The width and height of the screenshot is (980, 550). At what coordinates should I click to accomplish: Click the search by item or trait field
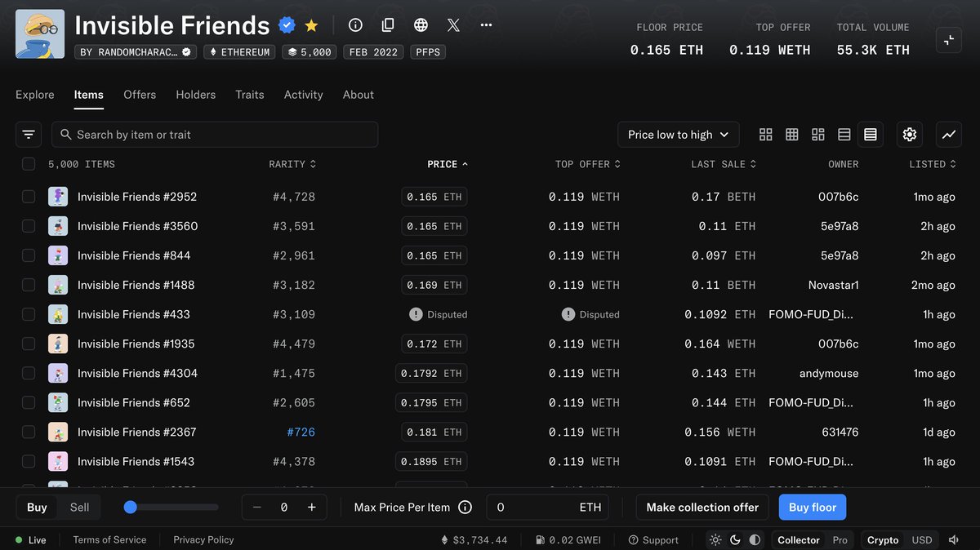pos(215,135)
